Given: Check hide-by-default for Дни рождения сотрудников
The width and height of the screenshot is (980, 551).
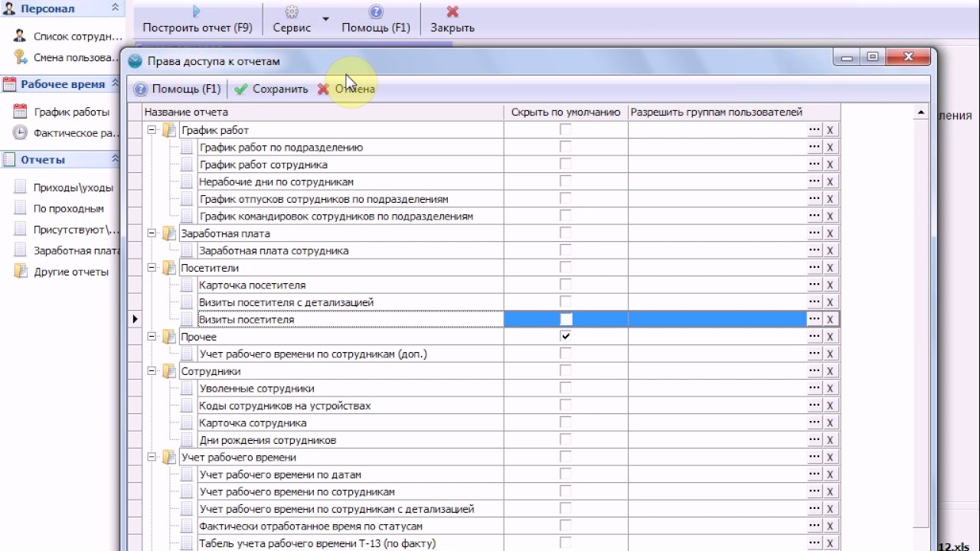Looking at the screenshot, I should coord(566,440).
